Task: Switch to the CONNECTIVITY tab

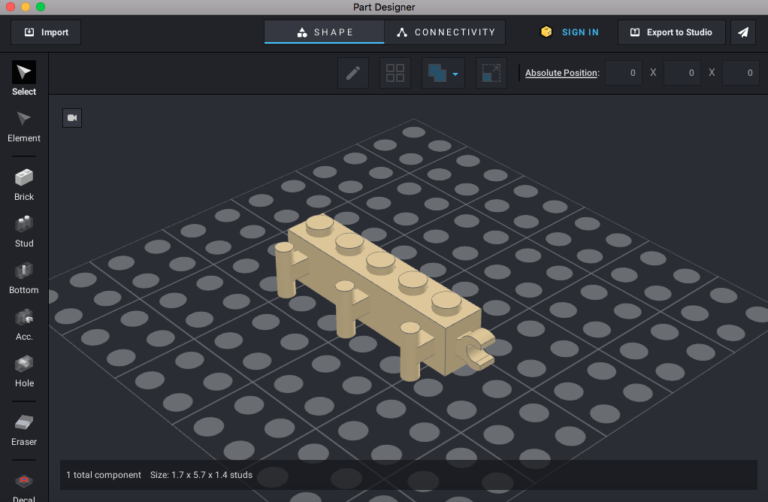Action: 445,32
